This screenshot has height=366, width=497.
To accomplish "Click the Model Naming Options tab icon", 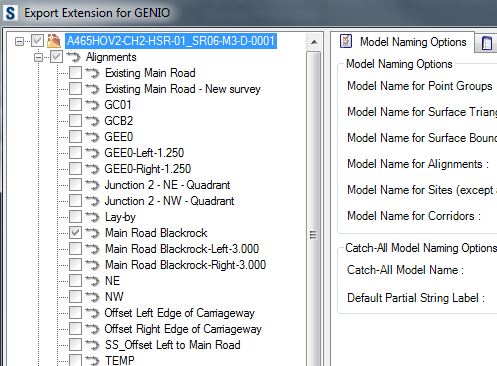I will click(346, 42).
